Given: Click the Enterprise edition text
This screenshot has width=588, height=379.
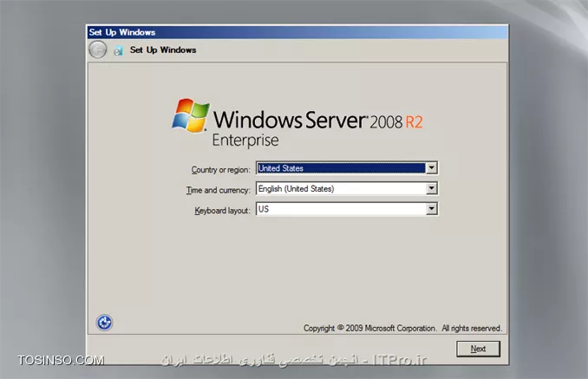Looking at the screenshot, I should point(245,140).
